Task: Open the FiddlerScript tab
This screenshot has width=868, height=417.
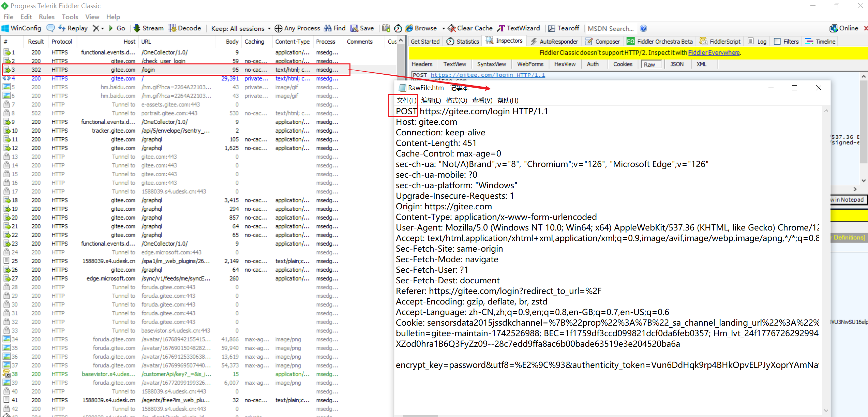Action: 720,42
